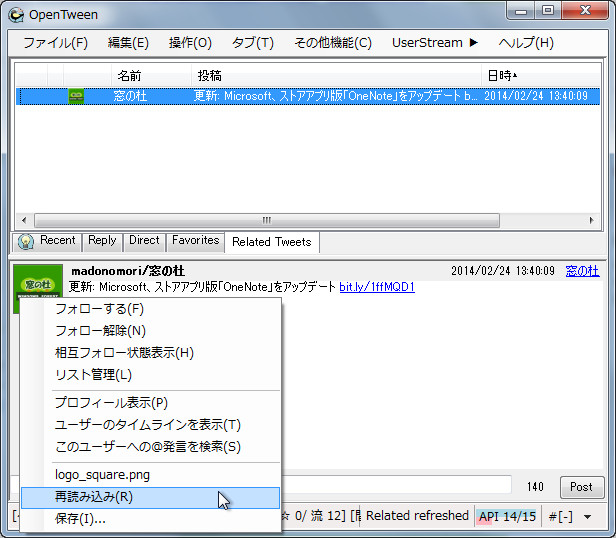Screen dimensions: 616x538
Task: Click in the tweet text input field
Action: tap(396, 486)
